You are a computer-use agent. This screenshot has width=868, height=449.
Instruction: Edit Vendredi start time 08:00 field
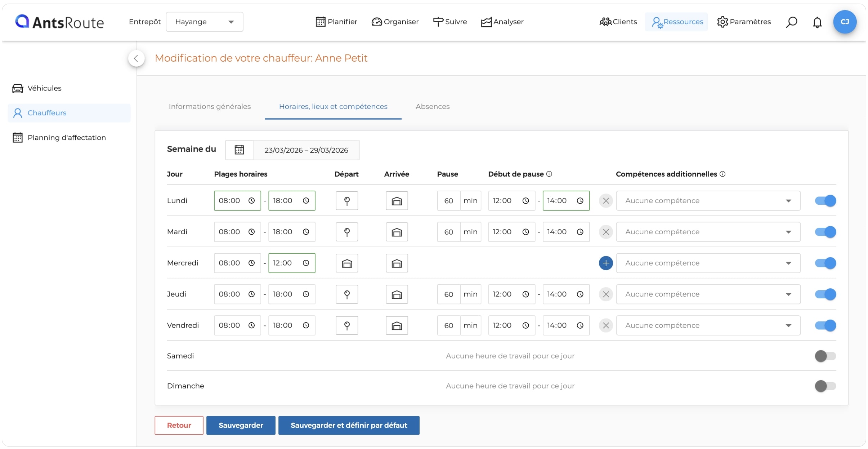point(237,325)
